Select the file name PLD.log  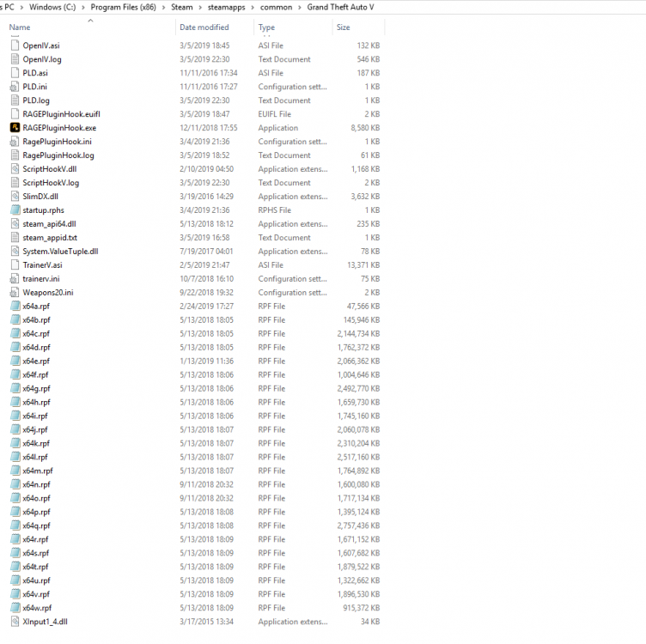pyautogui.click(x=36, y=100)
